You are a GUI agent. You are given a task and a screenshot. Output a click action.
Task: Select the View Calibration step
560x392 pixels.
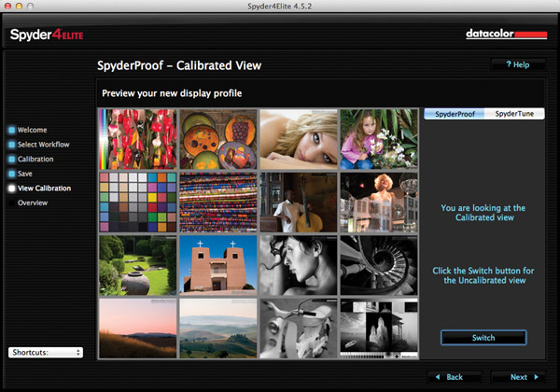click(x=44, y=189)
